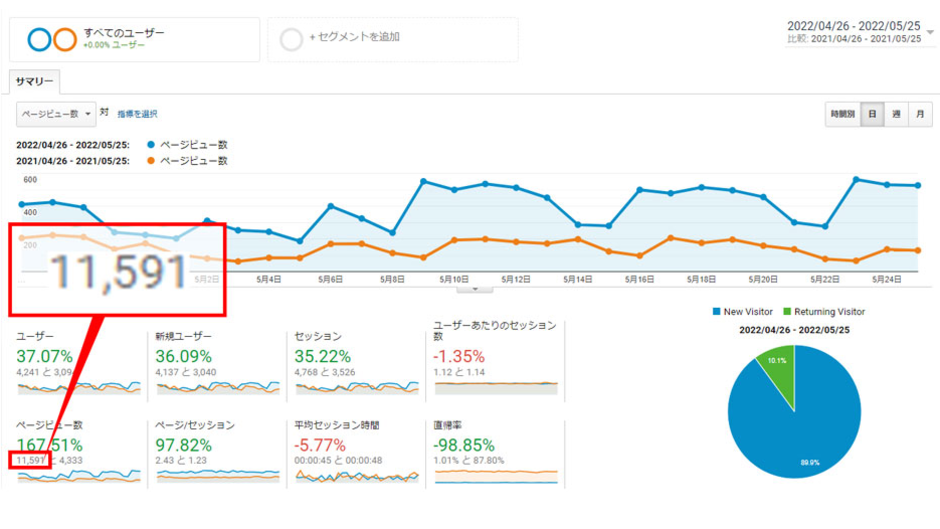Click orange ページビュー数 legend dot for 2021
Image resolution: width=940 pixels, height=529 pixels.
coord(151,161)
